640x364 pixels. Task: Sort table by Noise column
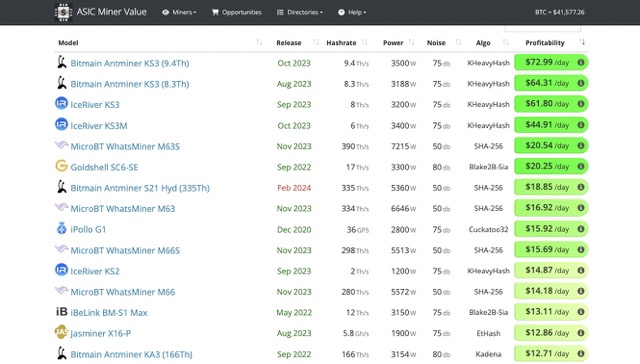pos(436,42)
